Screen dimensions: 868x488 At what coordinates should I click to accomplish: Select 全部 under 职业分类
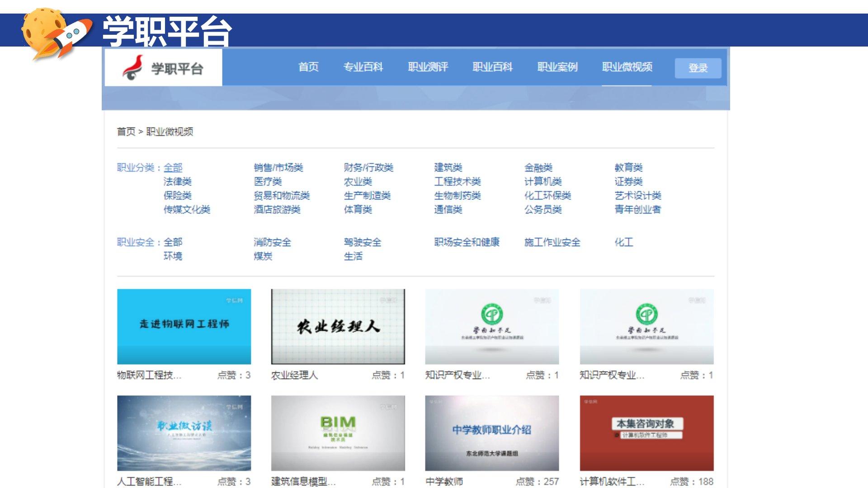click(x=173, y=168)
